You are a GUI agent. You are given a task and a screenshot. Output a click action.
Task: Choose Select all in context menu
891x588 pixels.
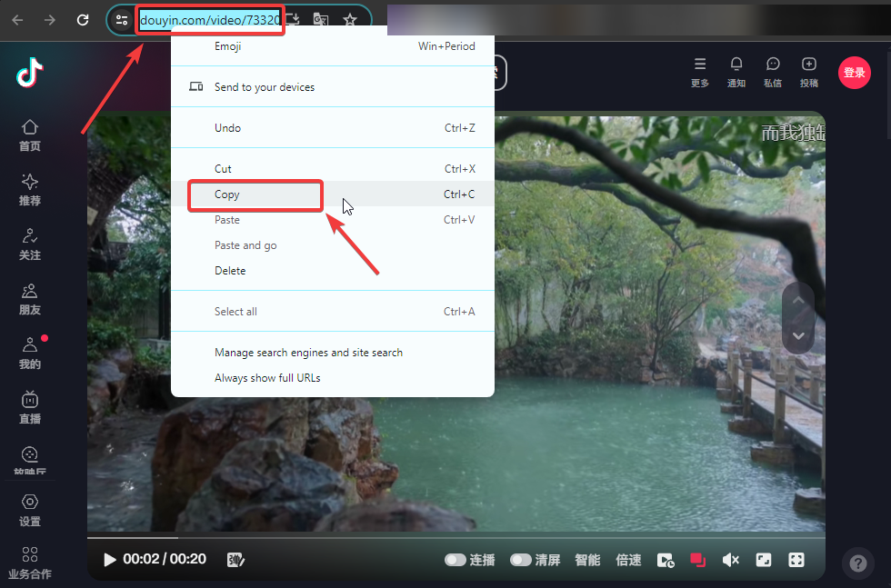pos(333,312)
